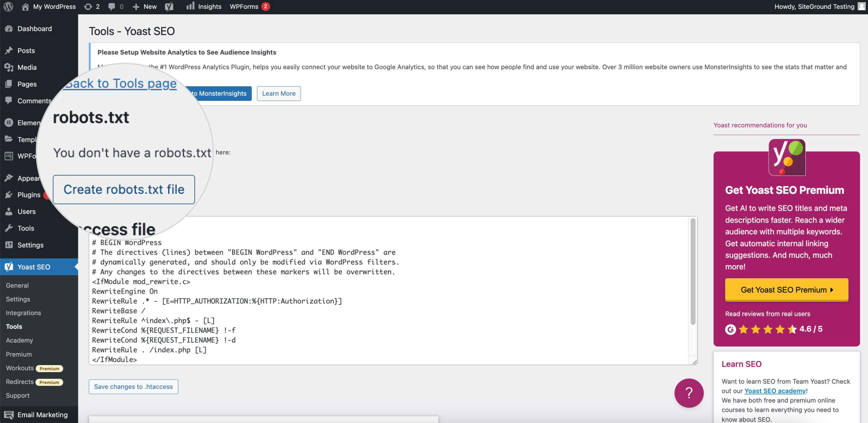The height and width of the screenshot is (423, 868).
Task: Click the Dashboard gauge icon in sidebar
Action: click(9, 29)
